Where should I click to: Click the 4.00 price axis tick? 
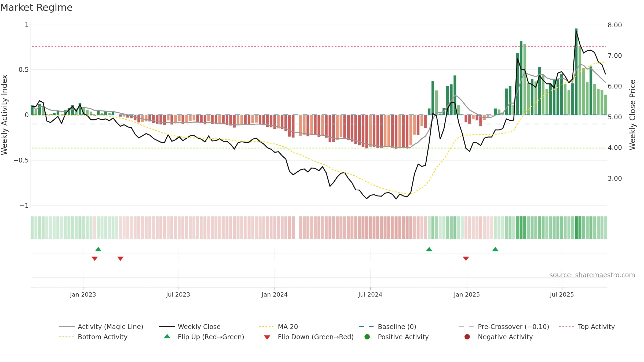[615, 147]
